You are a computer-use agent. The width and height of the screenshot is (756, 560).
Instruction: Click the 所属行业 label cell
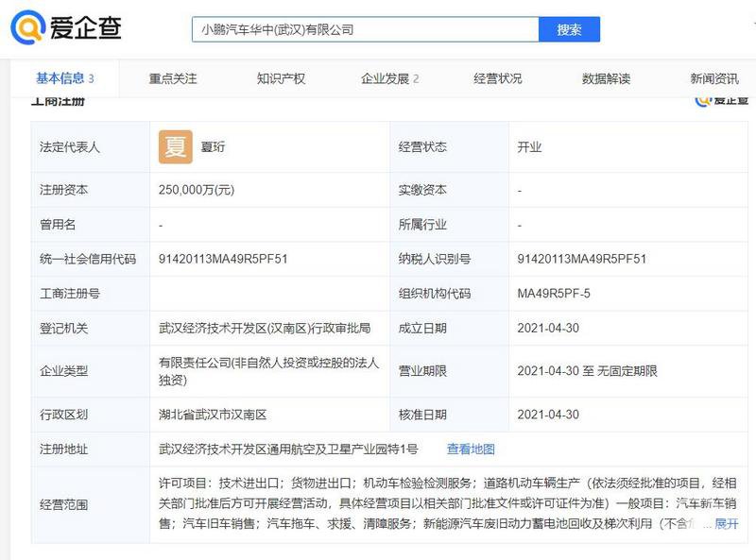pos(450,225)
